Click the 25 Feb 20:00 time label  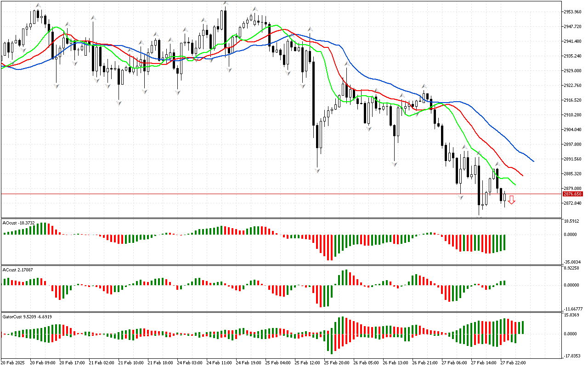(x=336, y=363)
